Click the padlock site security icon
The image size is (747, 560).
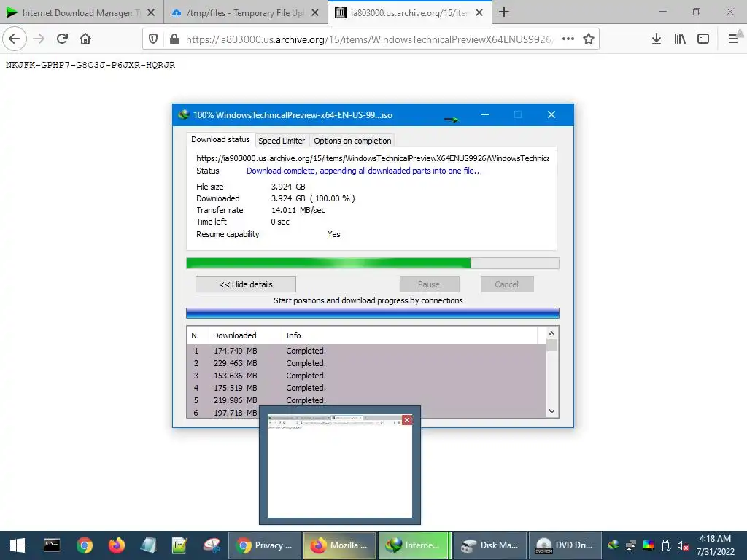[174, 39]
